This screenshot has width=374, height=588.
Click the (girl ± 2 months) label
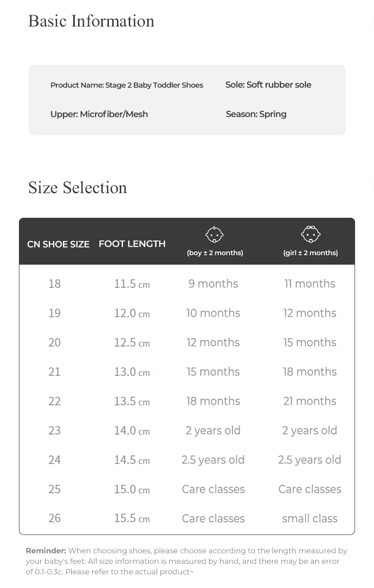click(x=311, y=253)
